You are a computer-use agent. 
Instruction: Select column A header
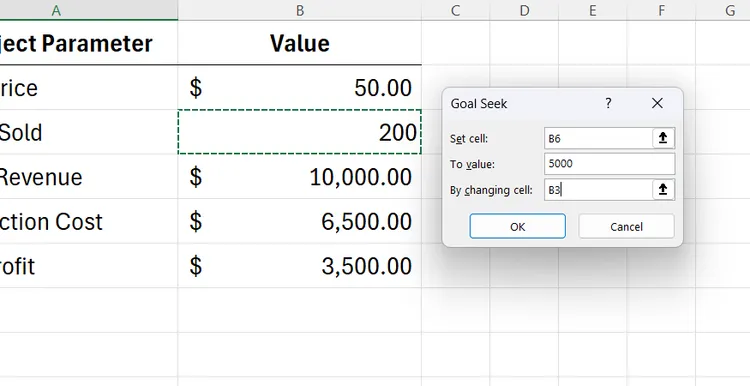(88, 10)
